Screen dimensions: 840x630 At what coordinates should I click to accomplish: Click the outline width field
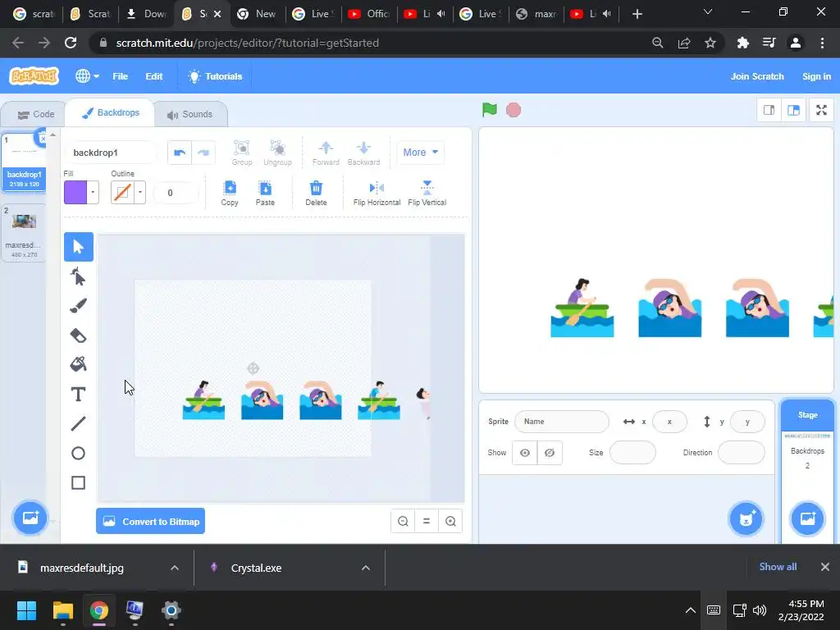pyautogui.click(x=176, y=193)
